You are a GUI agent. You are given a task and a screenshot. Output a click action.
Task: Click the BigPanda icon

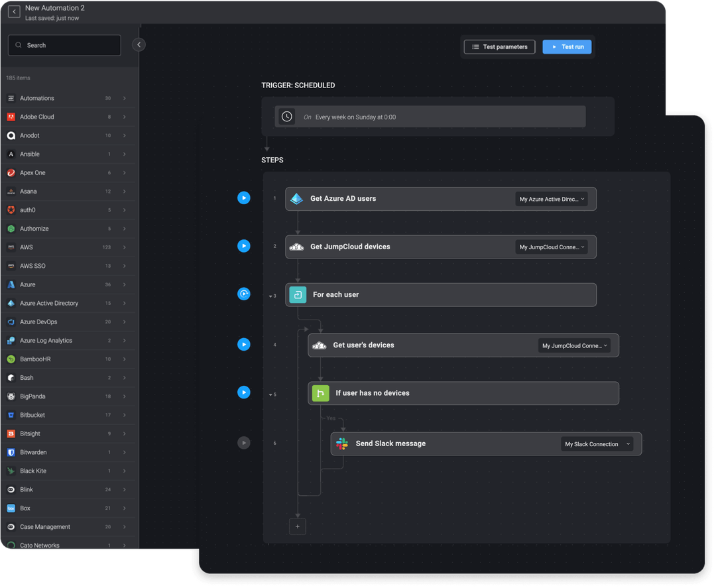pos(11,396)
